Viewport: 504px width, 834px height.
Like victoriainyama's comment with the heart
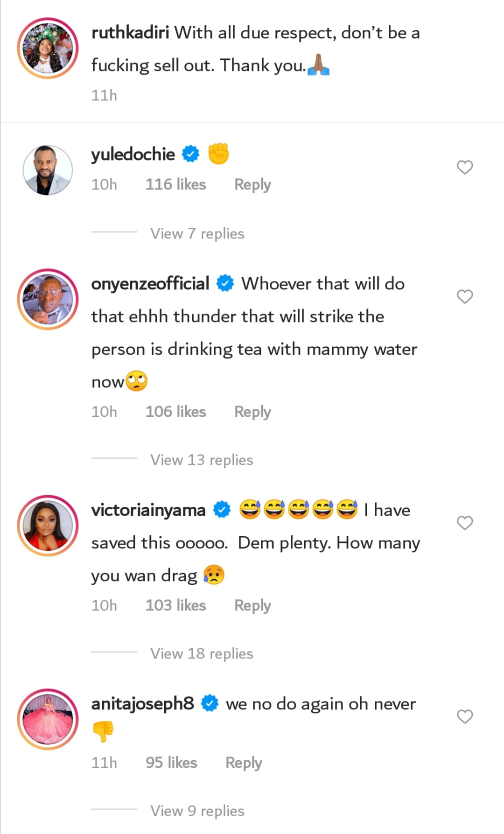(464, 523)
